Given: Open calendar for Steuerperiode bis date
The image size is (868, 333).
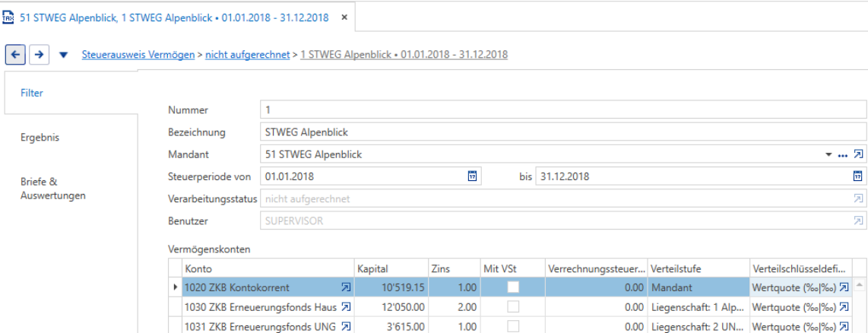Looking at the screenshot, I should tap(857, 176).
